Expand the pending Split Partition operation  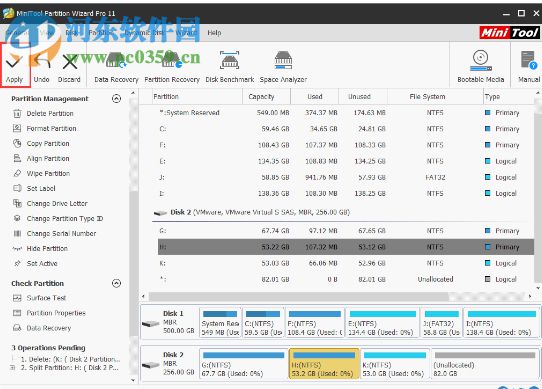12,368
